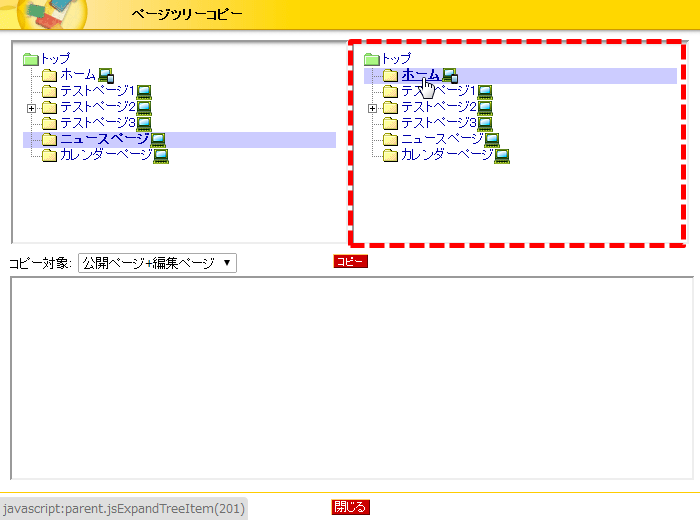
Task: Select ホーム link in the right tree
Action: pos(421,75)
